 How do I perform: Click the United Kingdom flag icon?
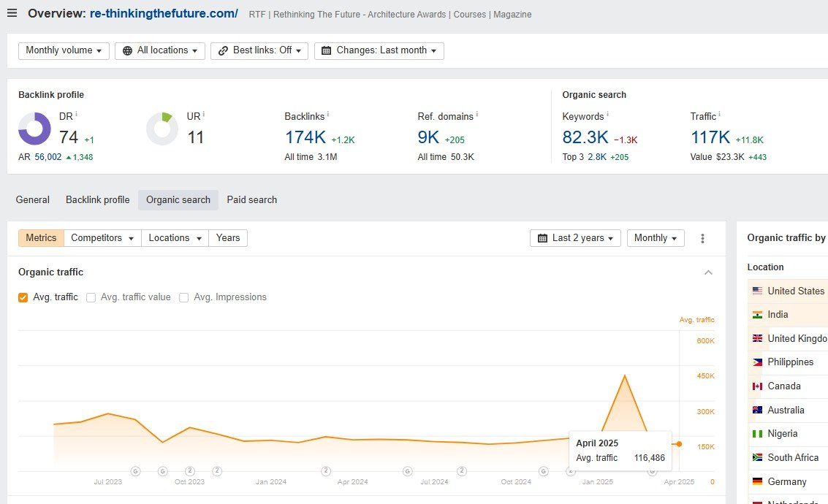[x=757, y=339]
